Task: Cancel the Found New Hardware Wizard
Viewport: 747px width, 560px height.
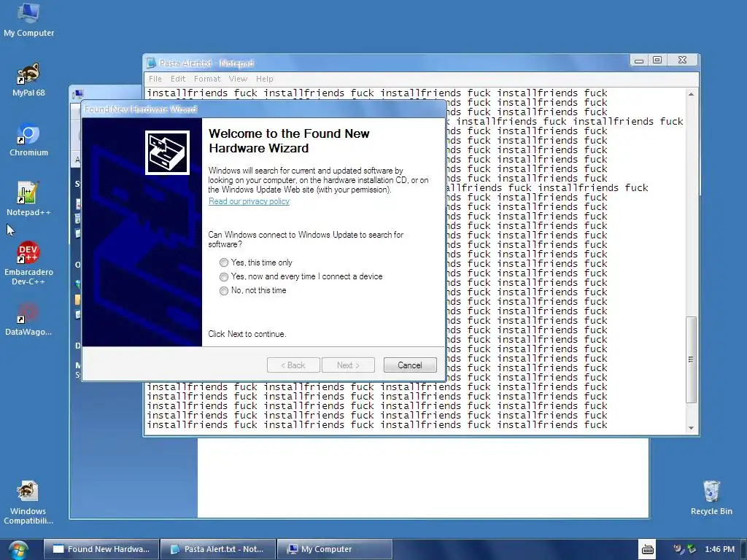Action: pos(410,365)
